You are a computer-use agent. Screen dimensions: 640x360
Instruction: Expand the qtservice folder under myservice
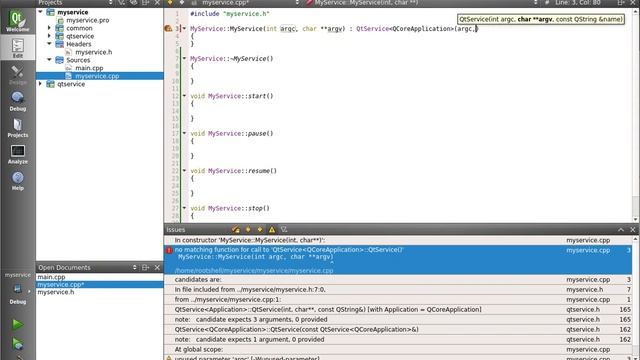(x=49, y=36)
